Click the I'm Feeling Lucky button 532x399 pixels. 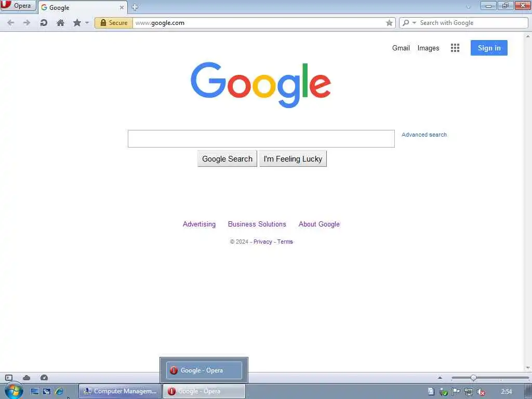pyautogui.click(x=293, y=159)
